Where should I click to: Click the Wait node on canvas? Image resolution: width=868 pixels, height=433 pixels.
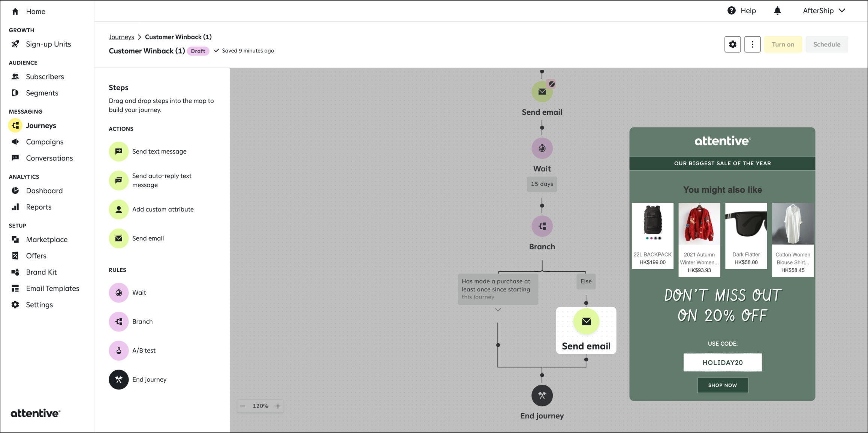(542, 148)
